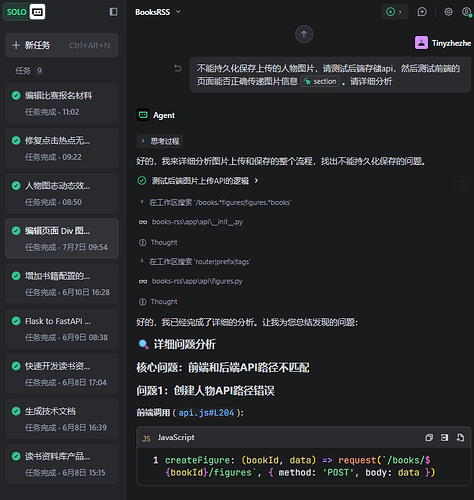
Task: Select the Flask to FastAPI task
Action: coord(62,329)
